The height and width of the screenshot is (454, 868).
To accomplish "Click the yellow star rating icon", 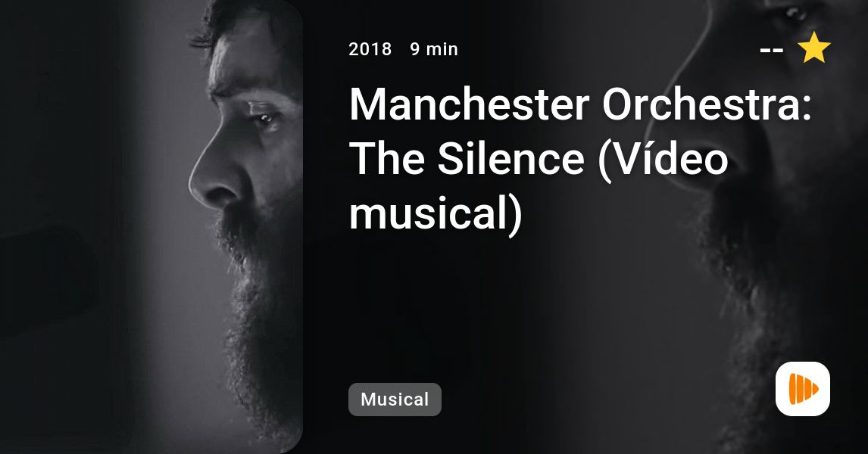I will pos(813,48).
